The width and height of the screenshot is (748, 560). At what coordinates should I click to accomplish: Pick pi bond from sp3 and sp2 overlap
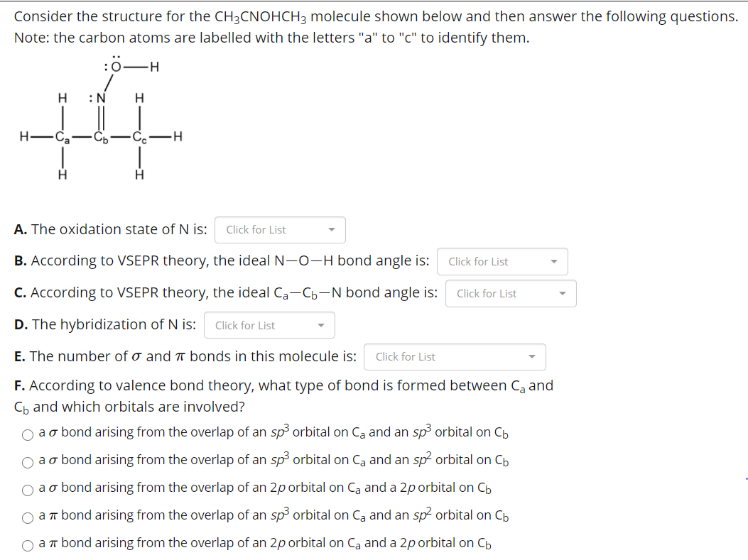coord(28,516)
